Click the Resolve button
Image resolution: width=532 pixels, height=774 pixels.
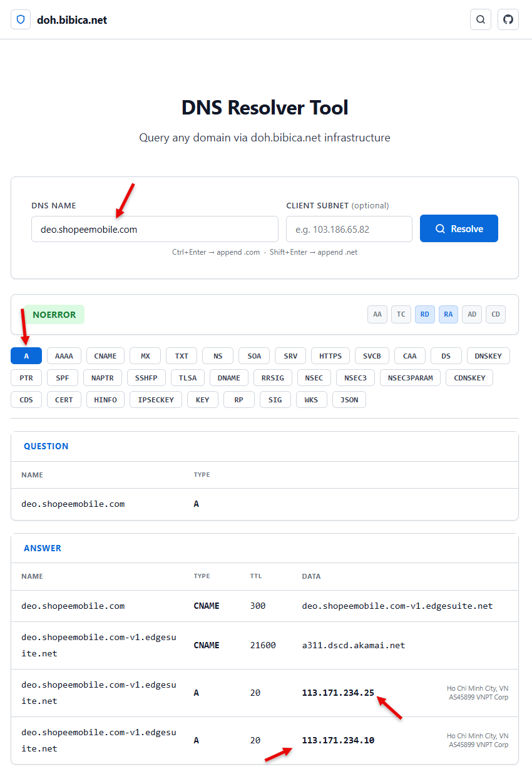pos(459,228)
